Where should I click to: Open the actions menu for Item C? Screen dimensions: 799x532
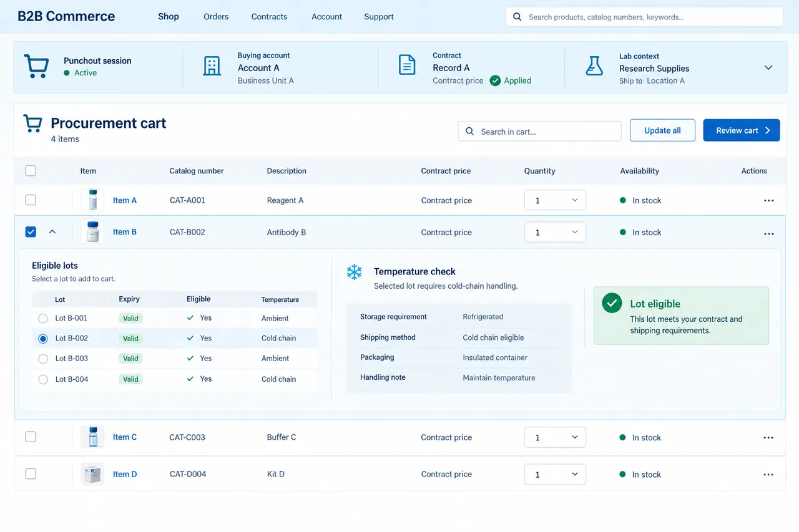pos(768,438)
